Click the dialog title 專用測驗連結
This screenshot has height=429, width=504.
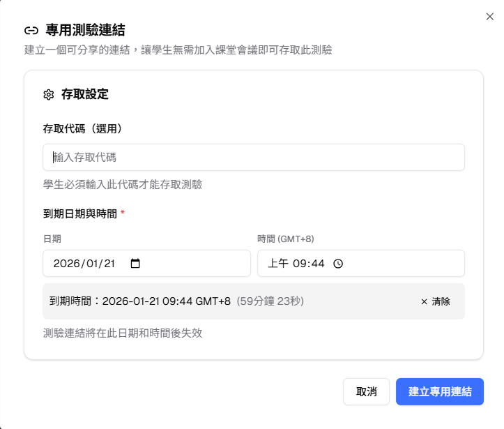tap(85, 30)
